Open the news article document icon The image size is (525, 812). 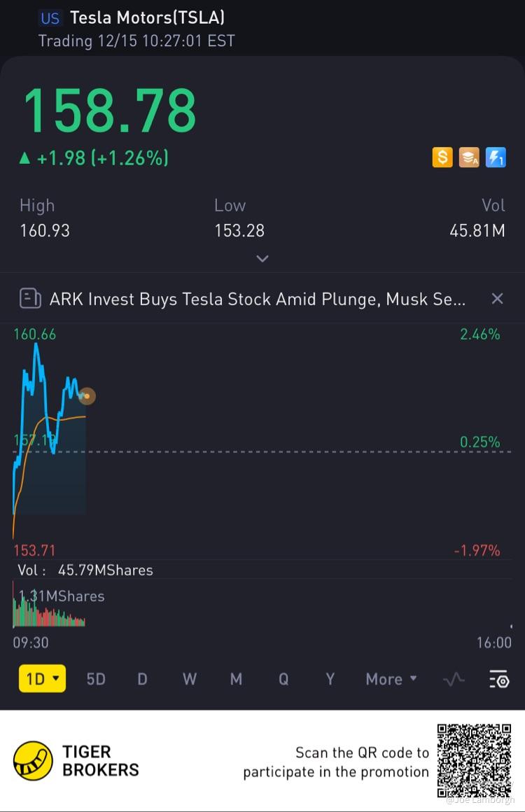[x=30, y=298]
